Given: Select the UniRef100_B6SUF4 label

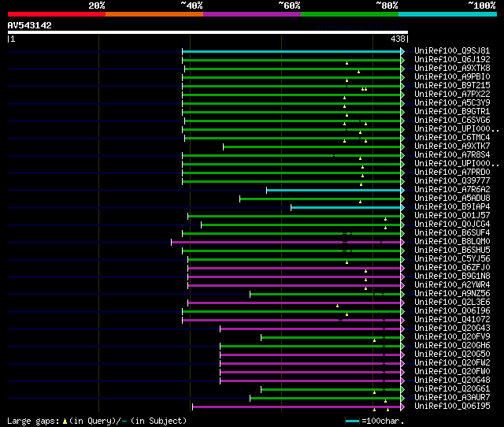Looking at the screenshot, I should coord(452,233).
